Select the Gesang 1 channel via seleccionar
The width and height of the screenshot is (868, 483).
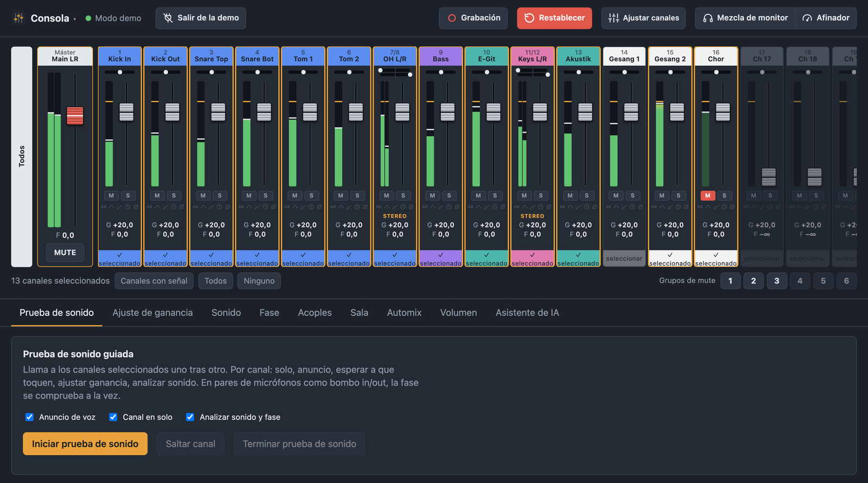[624, 259]
